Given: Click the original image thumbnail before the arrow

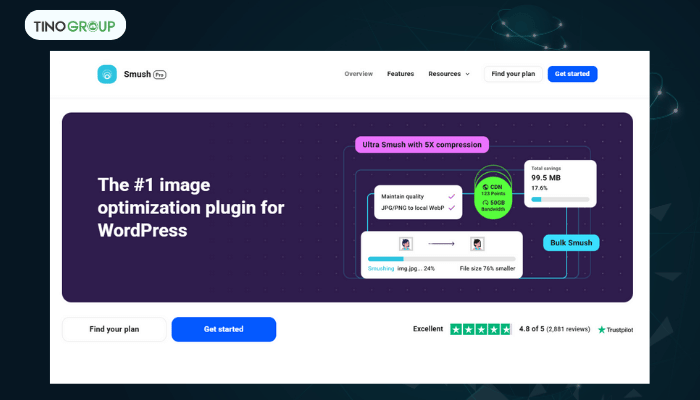Looking at the screenshot, I should pyautogui.click(x=406, y=243).
